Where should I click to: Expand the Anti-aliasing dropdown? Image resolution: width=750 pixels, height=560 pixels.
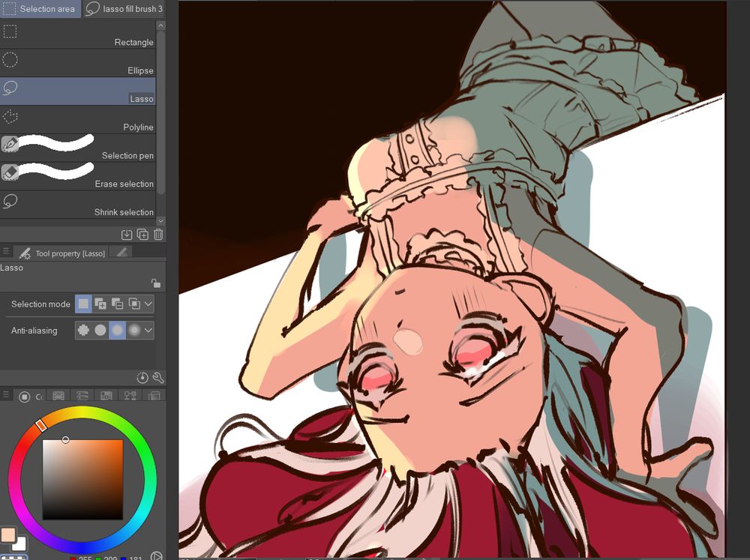[148, 330]
